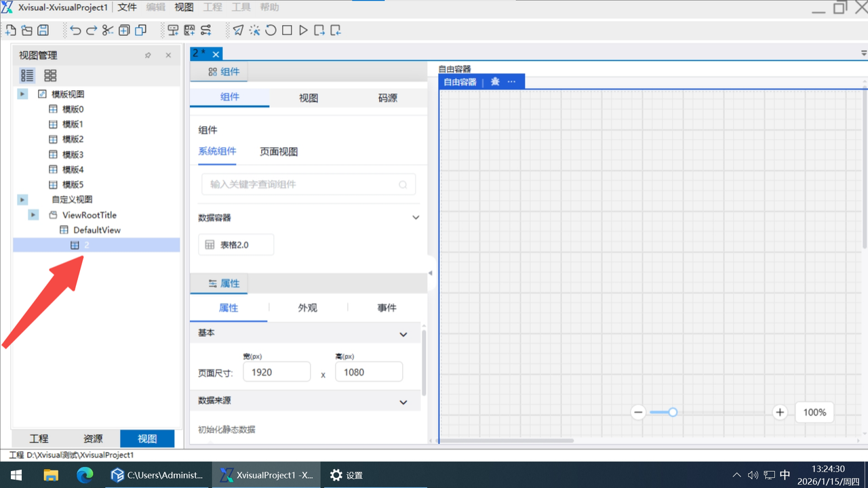Click the canvas zoom slider handle
Screen dimensions: 868x488
point(673,412)
